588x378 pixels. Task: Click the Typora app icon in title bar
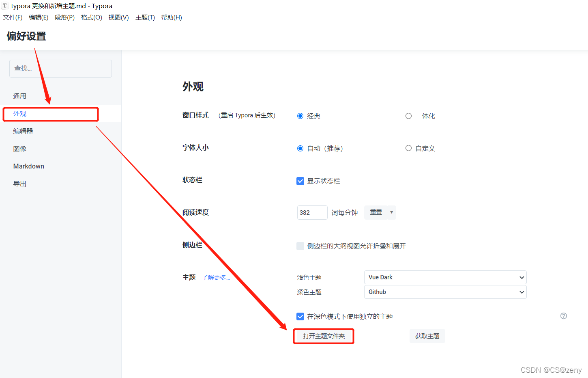click(x=5, y=6)
